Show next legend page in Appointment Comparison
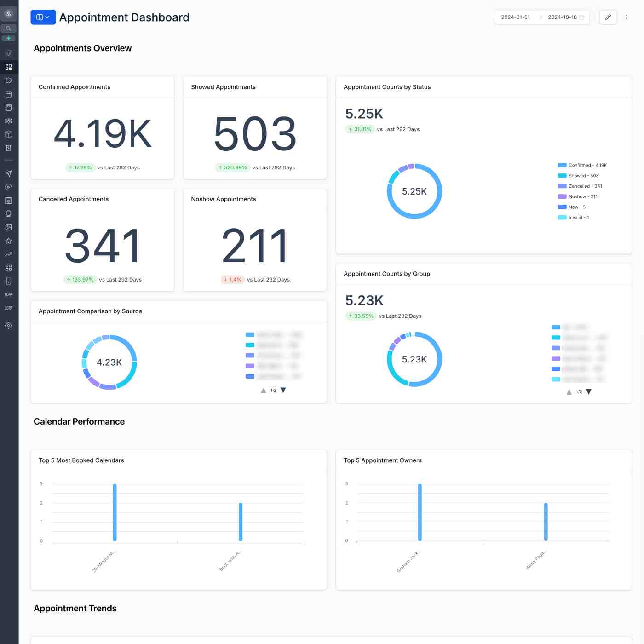 click(282, 390)
